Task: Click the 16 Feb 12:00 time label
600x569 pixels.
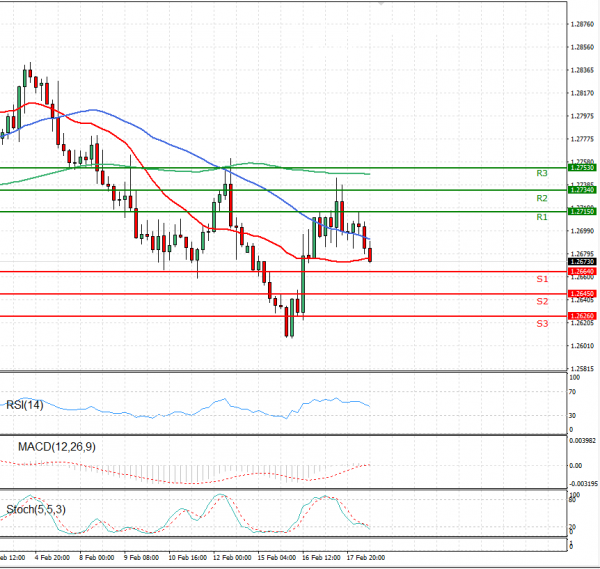Action: [x=321, y=558]
